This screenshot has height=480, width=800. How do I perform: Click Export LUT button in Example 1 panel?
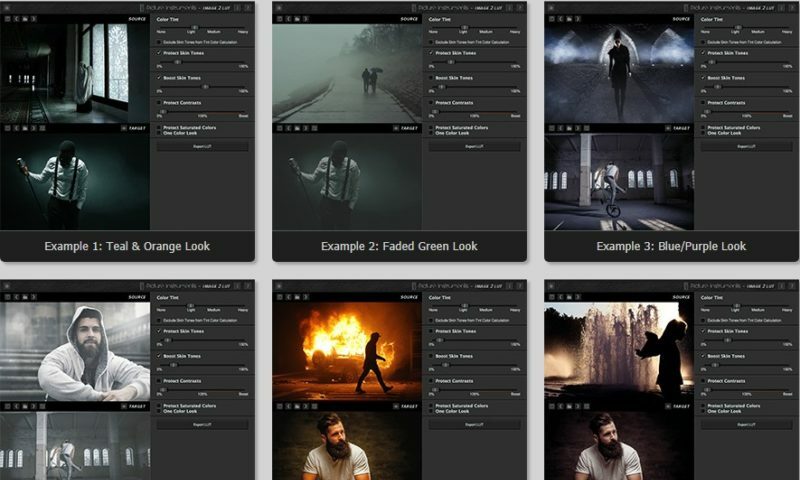click(203, 146)
